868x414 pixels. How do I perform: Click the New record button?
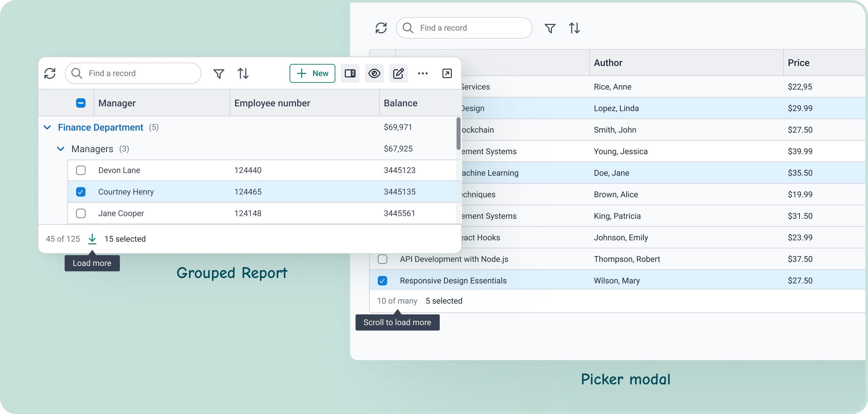[312, 73]
